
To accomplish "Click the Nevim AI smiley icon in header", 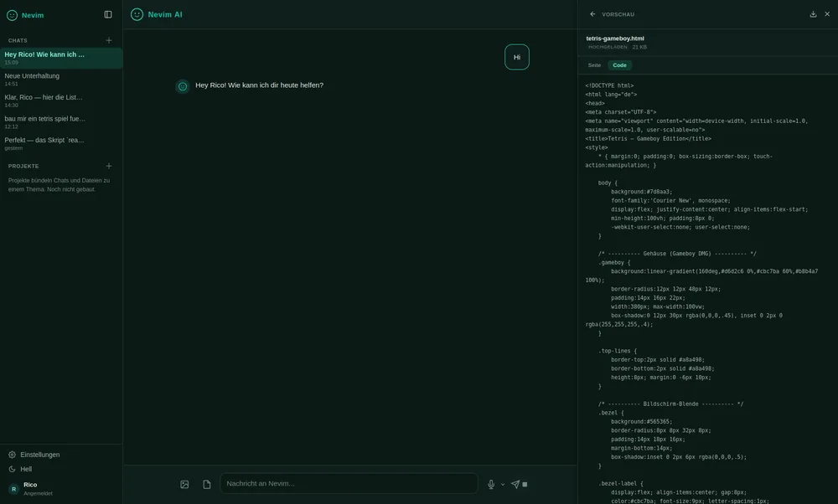I will pyautogui.click(x=137, y=14).
